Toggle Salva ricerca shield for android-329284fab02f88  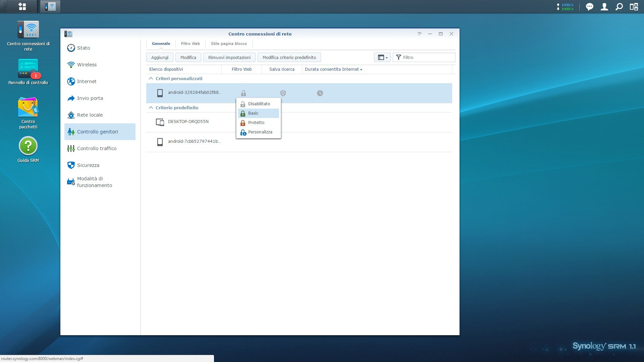283,93
